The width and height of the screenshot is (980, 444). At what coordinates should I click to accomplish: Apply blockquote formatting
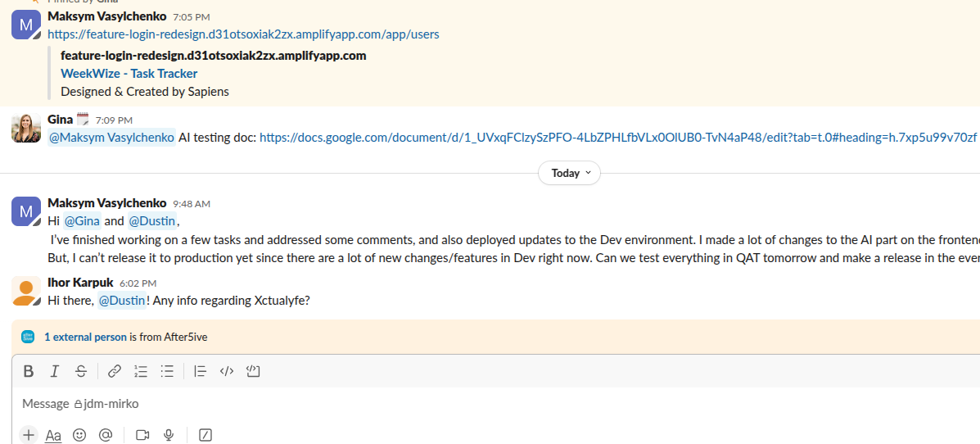[x=201, y=371]
